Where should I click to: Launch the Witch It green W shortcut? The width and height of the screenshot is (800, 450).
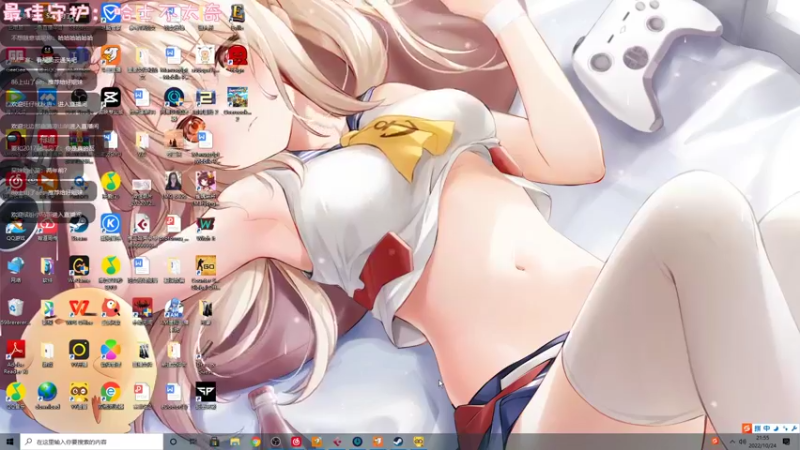pyautogui.click(x=205, y=223)
